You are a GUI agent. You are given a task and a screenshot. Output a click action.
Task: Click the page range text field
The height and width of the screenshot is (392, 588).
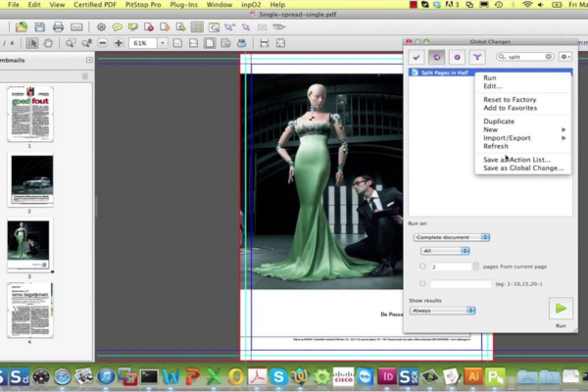461,283
